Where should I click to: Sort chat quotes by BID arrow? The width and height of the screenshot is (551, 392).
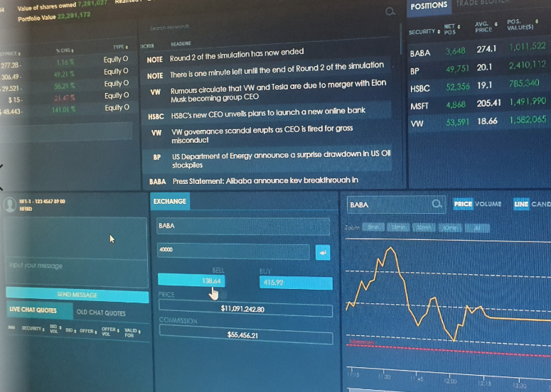[x=75, y=331]
